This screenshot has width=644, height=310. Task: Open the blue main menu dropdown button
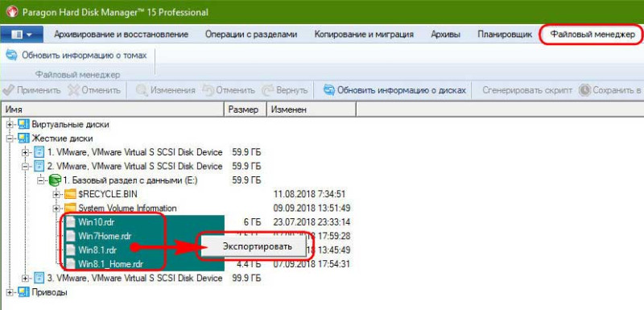click(x=23, y=35)
